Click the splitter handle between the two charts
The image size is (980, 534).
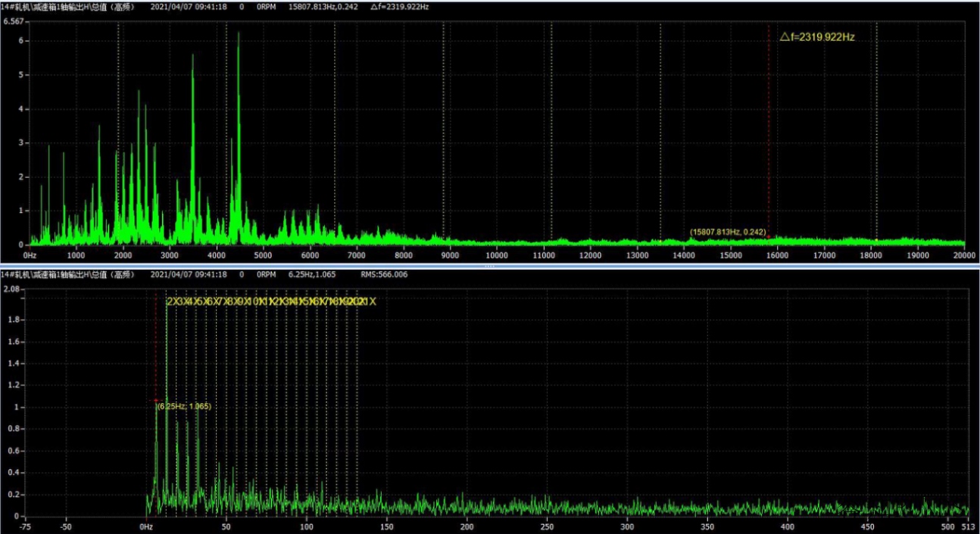click(x=489, y=266)
